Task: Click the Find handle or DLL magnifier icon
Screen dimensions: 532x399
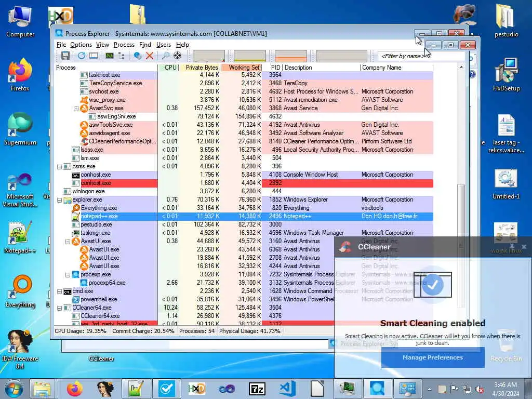Action: pos(166,56)
